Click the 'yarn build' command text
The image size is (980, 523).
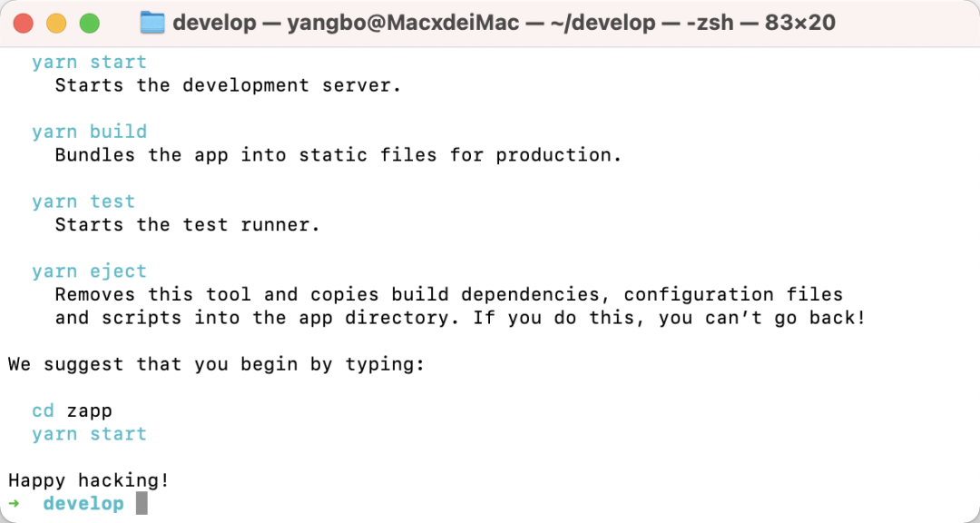point(89,132)
